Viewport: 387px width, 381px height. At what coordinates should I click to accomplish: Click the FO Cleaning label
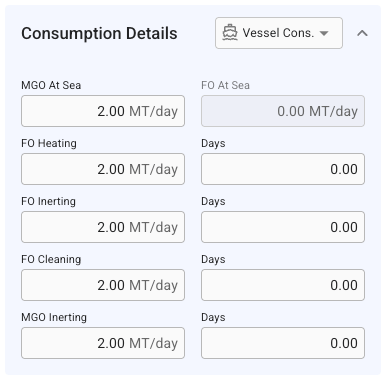(x=51, y=259)
